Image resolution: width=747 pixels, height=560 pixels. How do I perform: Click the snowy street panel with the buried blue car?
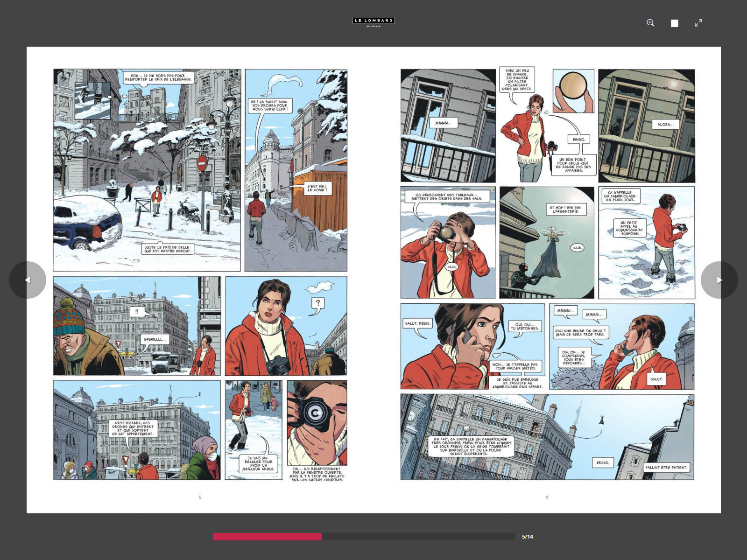tap(147, 170)
